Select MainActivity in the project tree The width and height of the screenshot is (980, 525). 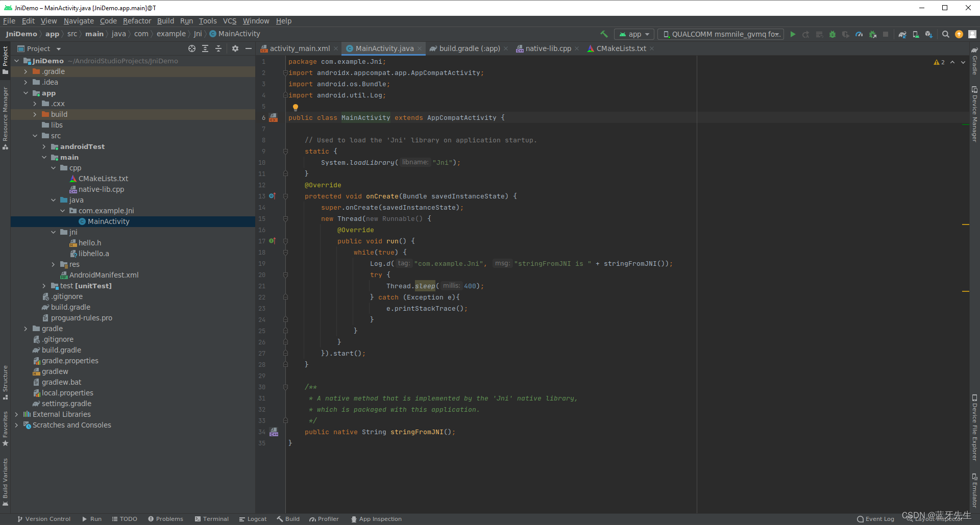coord(108,221)
